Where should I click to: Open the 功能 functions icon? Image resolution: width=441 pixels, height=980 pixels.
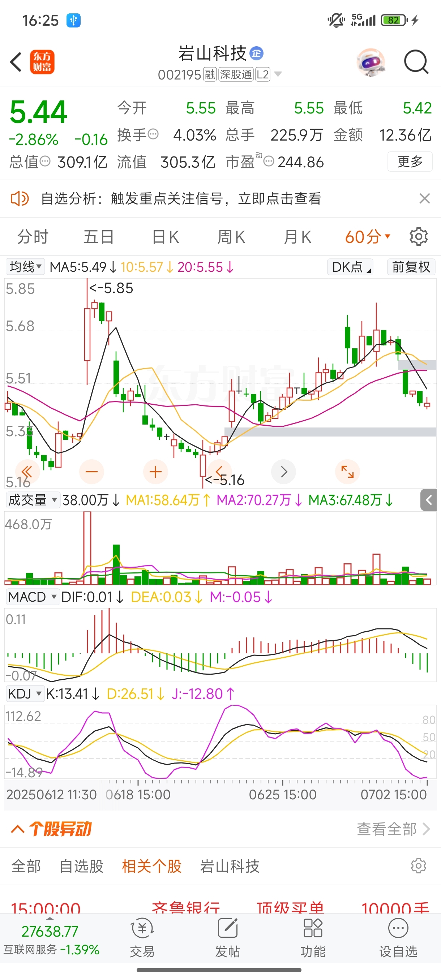[313, 938]
